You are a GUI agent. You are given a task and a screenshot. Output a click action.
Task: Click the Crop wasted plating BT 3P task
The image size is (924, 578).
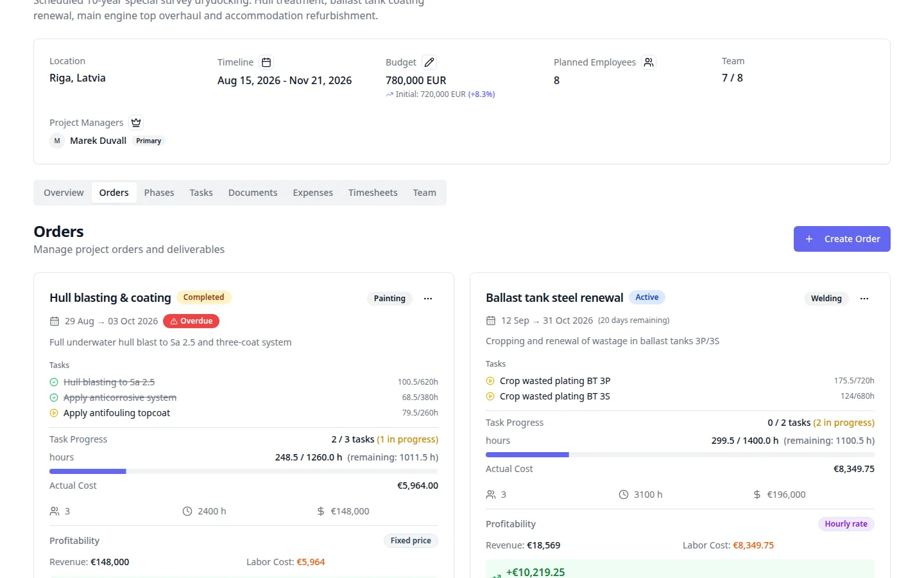tap(555, 381)
